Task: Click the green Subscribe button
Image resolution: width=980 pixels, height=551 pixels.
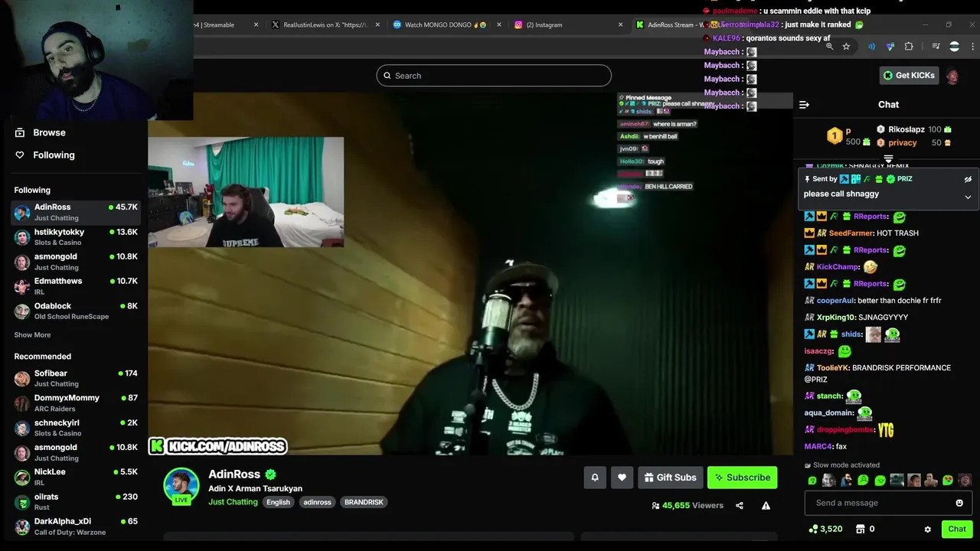Action: pyautogui.click(x=742, y=478)
